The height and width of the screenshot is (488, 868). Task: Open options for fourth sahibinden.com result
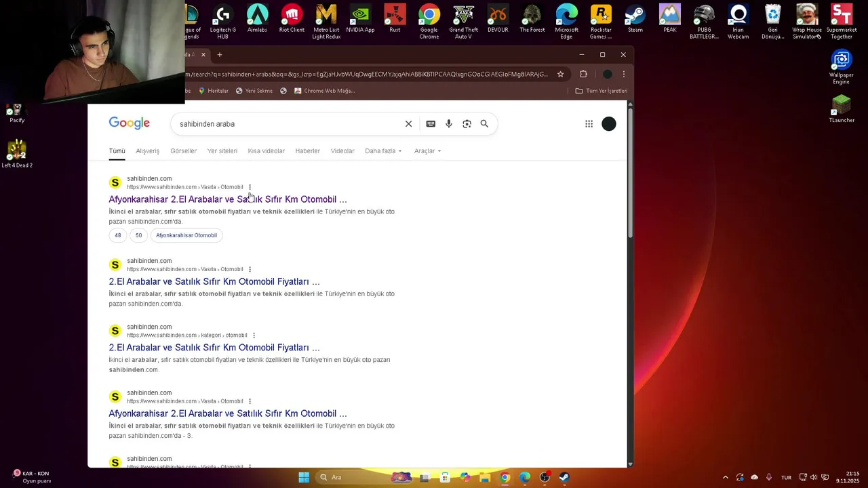[x=250, y=401]
